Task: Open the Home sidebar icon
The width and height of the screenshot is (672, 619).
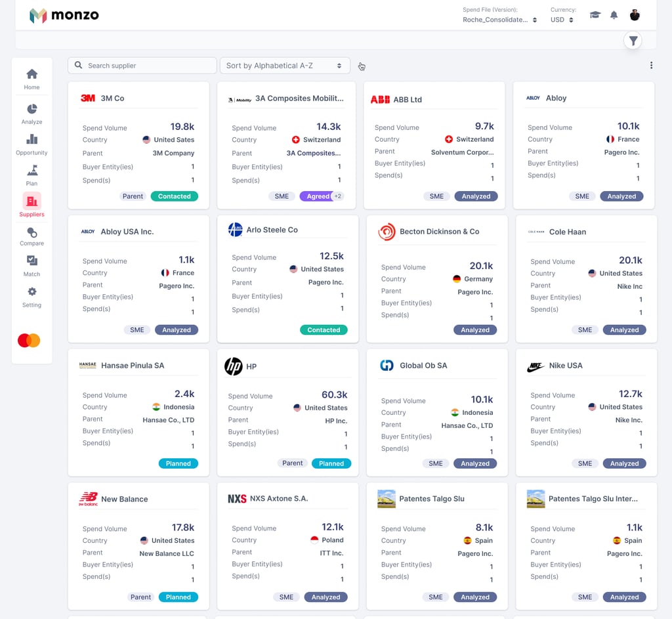Action: [31, 74]
